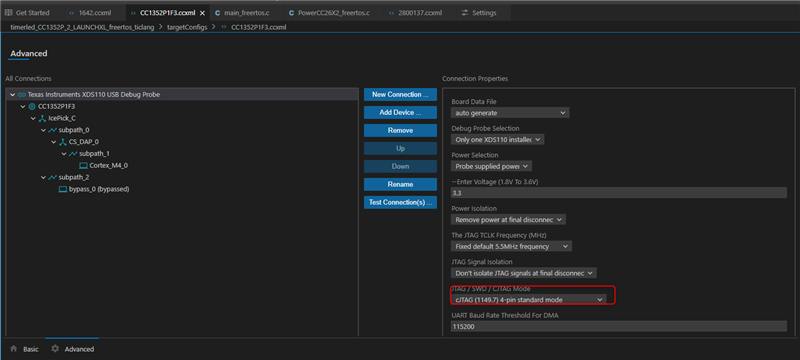Screen dimensions: 800x360
Task: Select bypass_0 (bypassed) in the tree
Action: [x=99, y=189]
